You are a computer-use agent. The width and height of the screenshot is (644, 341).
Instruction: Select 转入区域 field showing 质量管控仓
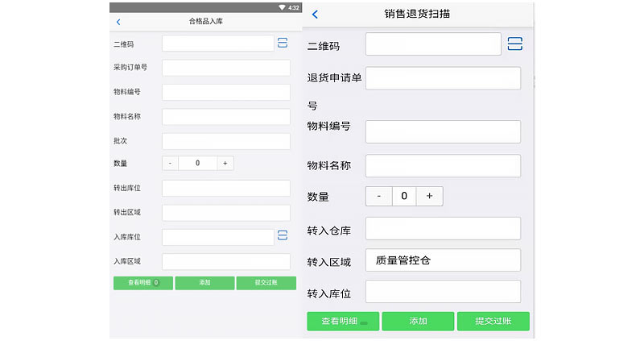coord(443,260)
